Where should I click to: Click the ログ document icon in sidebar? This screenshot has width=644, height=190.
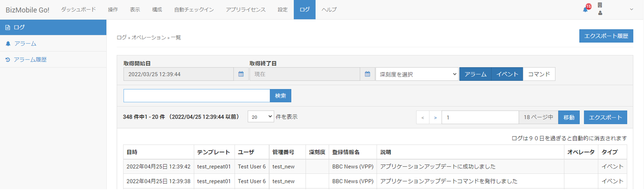pos(8,28)
